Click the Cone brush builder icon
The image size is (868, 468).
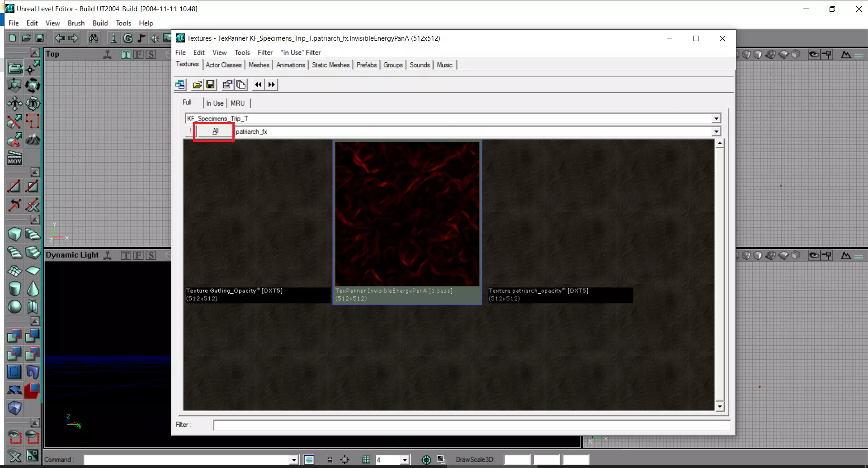click(33, 289)
